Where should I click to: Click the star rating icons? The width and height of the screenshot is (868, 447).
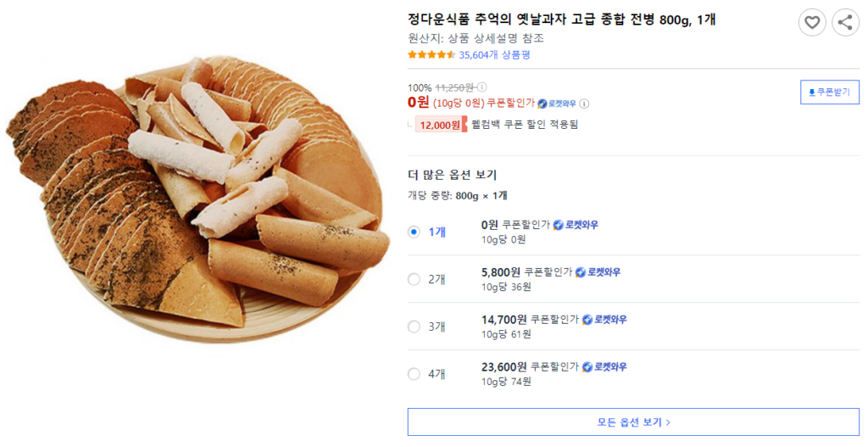(x=431, y=55)
